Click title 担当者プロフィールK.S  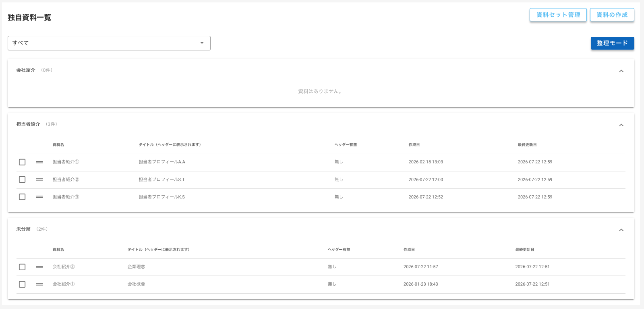click(162, 197)
